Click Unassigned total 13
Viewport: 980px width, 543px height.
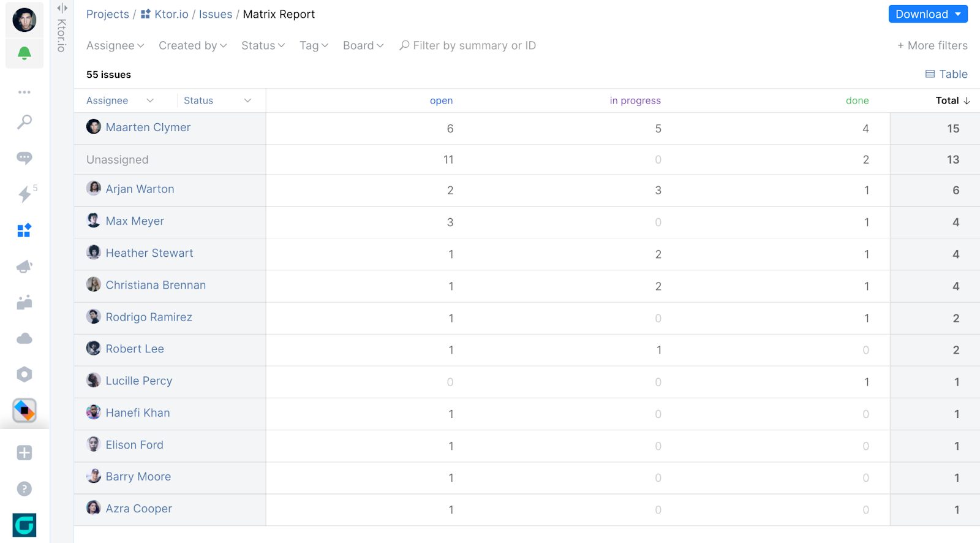pyautogui.click(x=953, y=159)
